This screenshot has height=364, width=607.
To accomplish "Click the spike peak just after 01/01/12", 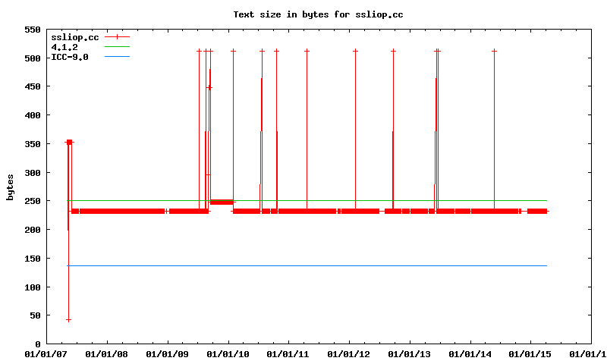I will (355, 51).
